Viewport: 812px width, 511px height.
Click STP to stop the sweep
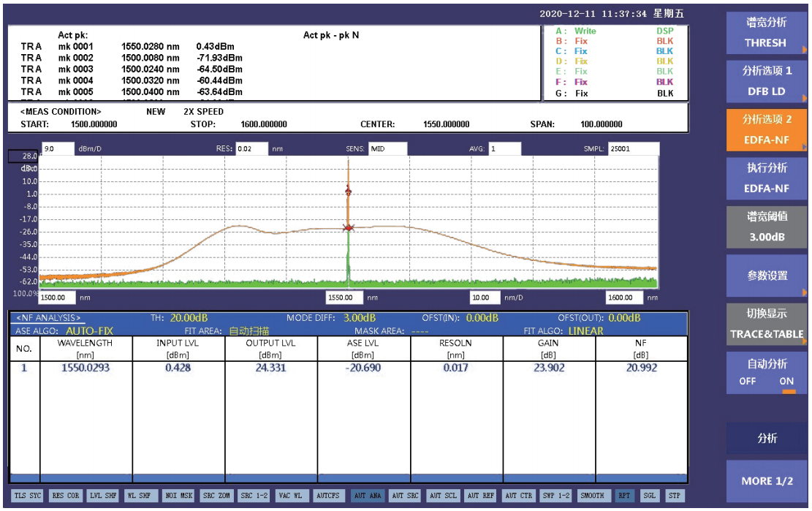[675, 496]
